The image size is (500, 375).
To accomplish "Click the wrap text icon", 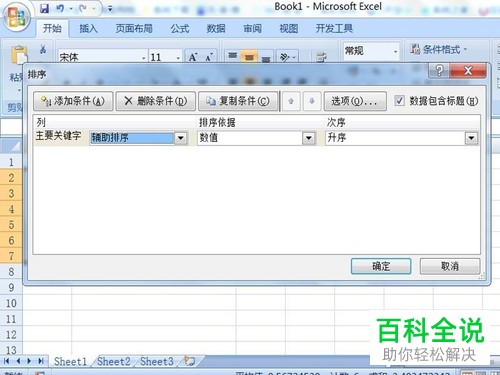I will [x=321, y=57].
